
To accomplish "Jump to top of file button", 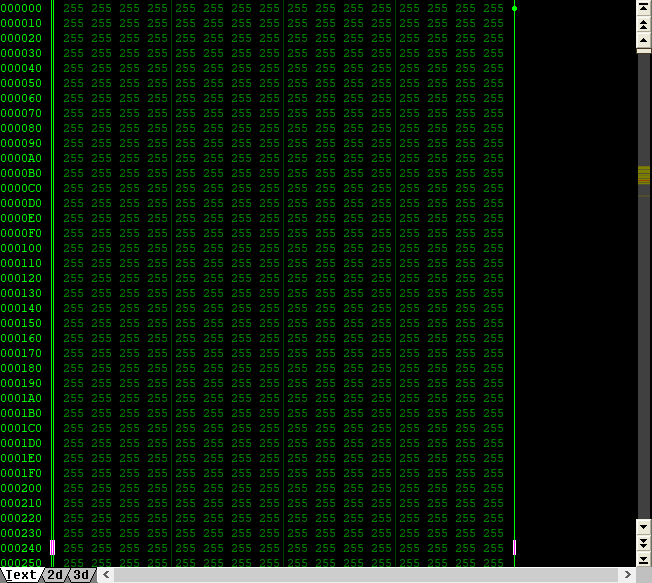I will 643,7.
